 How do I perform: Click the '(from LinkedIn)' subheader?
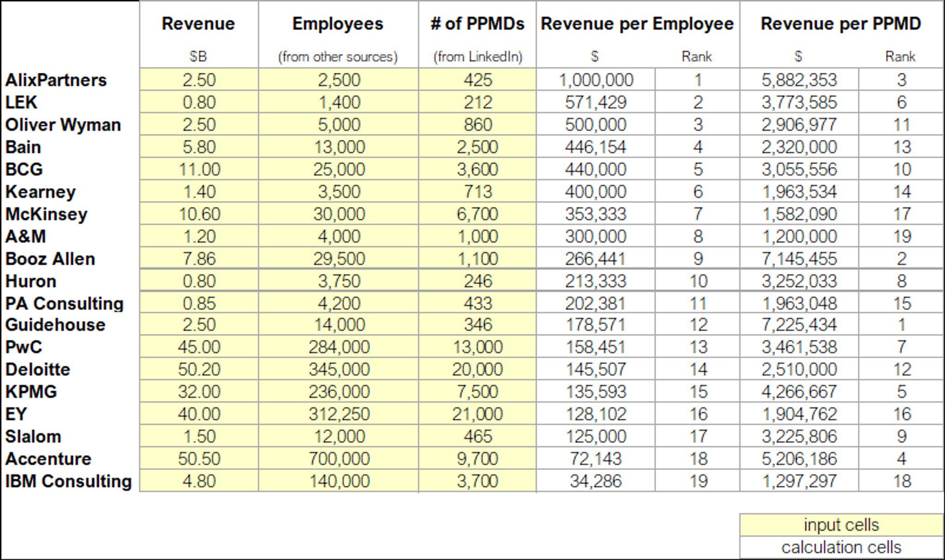pyautogui.click(x=478, y=57)
